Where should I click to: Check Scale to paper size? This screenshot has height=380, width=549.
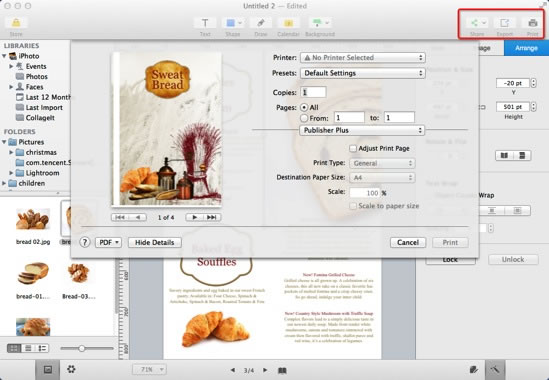(353, 206)
